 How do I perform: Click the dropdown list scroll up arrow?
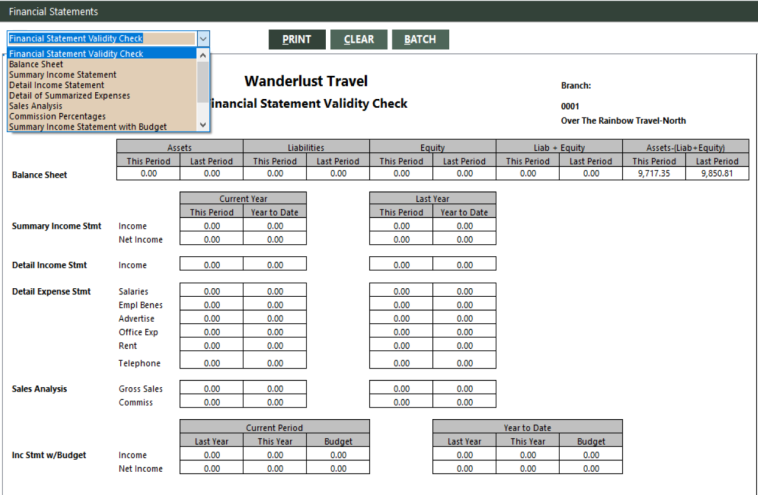pos(203,55)
